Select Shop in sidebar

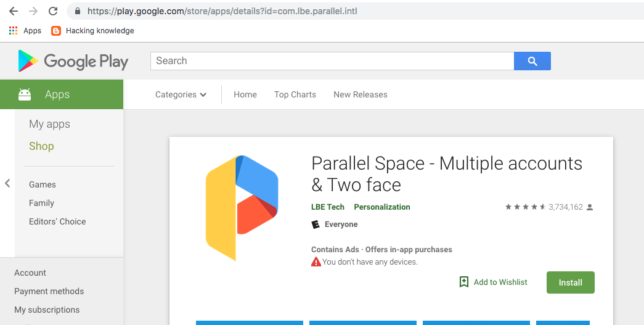pyautogui.click(x=41, y=146)
